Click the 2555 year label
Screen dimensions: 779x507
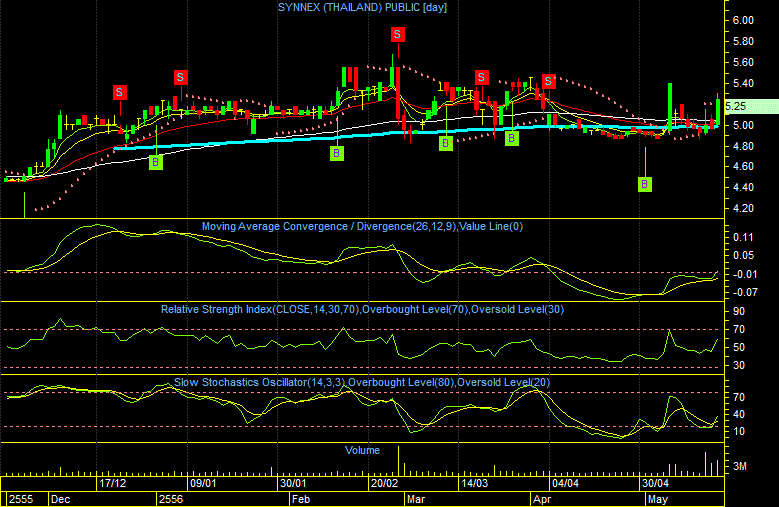[21, 499]
